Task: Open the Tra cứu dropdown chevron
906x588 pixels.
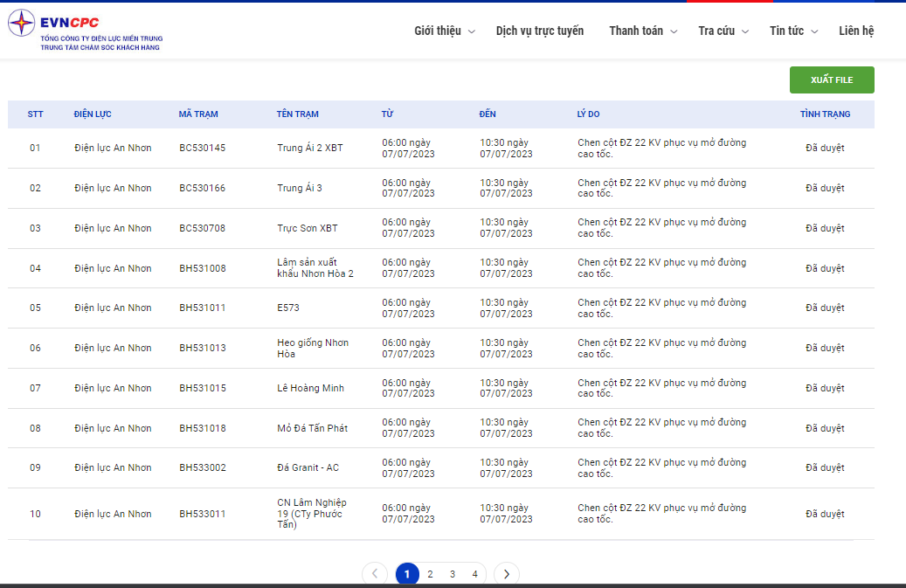Action: coord(745,31)
